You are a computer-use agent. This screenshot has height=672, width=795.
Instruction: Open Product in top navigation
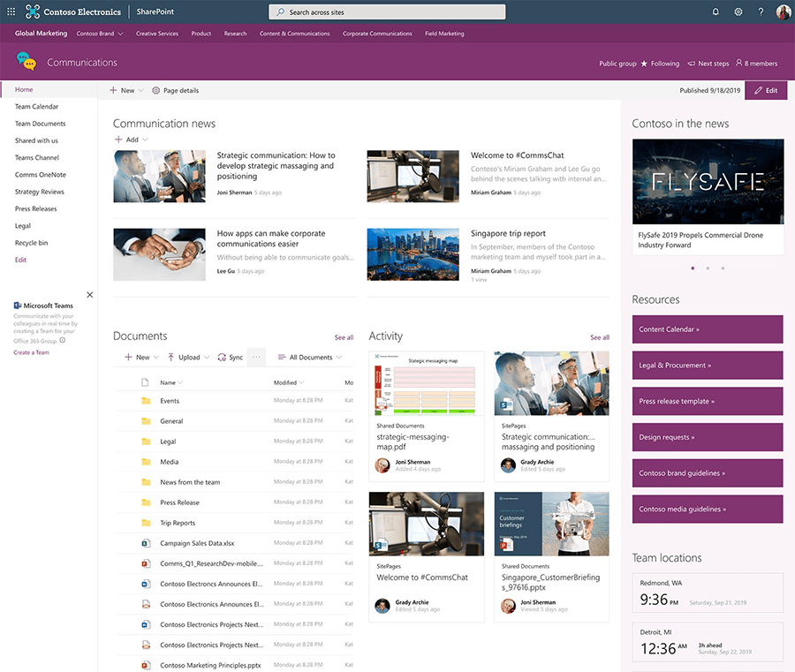click(201, 34)
